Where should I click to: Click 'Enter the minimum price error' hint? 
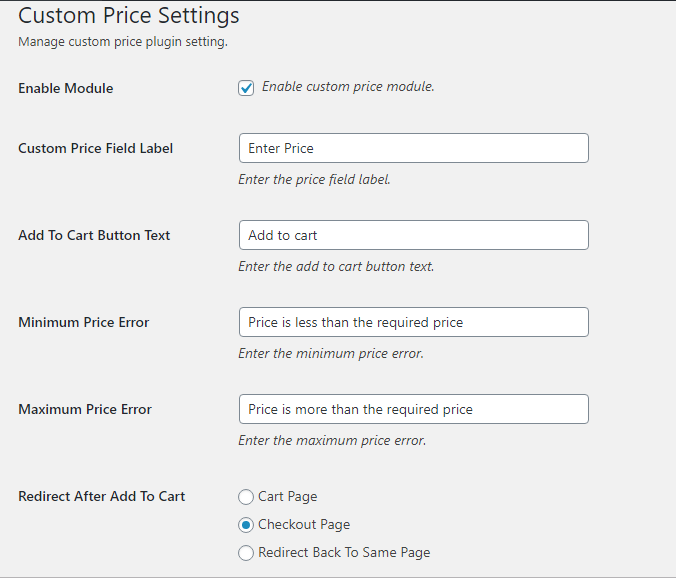click(x=331, y=354)
